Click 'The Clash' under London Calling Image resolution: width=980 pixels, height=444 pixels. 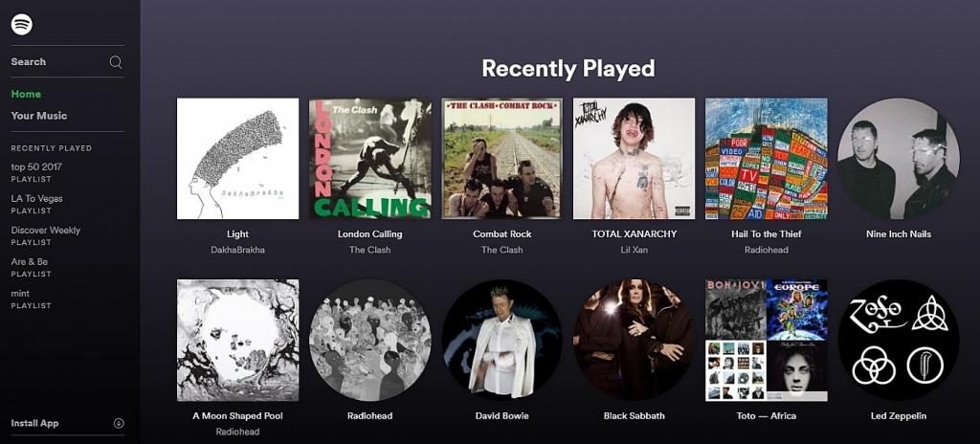(370, 250)
